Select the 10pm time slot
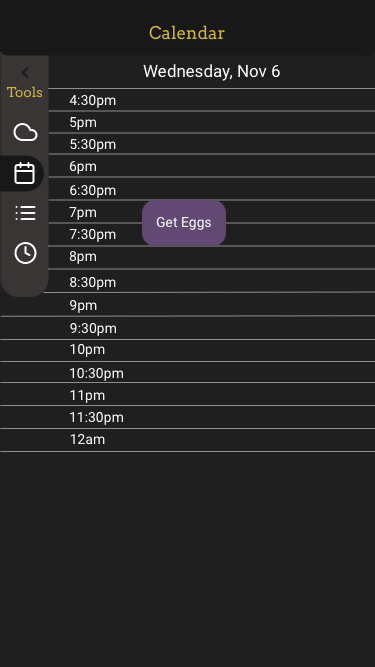 point(188,350)
